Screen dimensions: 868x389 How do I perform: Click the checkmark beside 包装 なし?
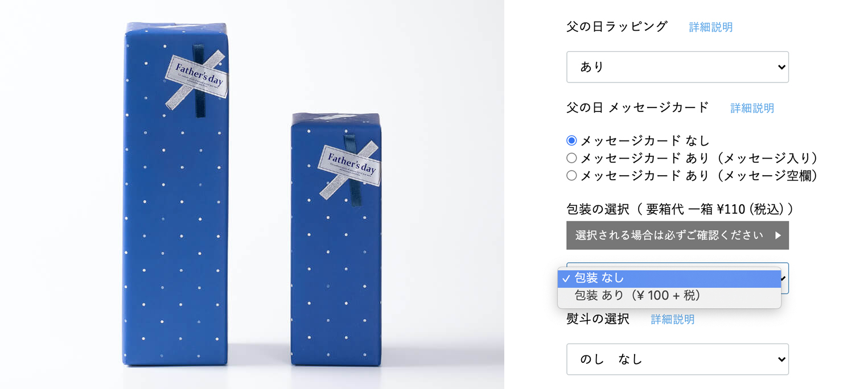566,278
